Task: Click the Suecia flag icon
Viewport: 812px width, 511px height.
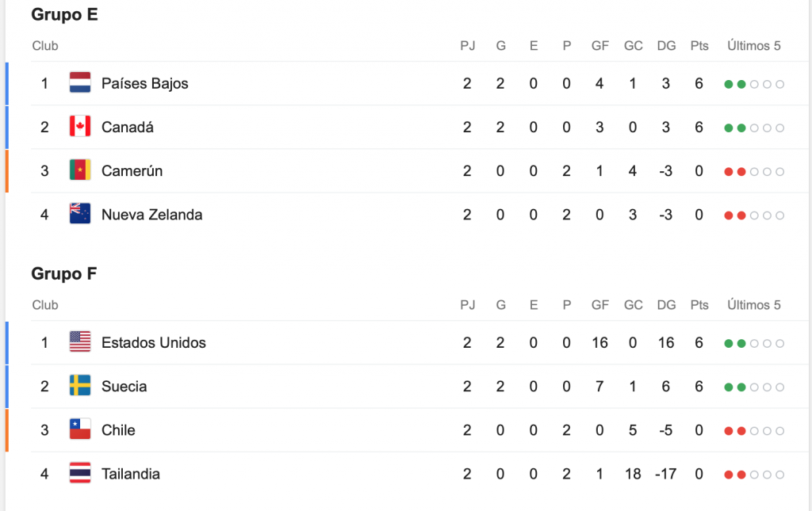Action: click(x=80, y=386)
